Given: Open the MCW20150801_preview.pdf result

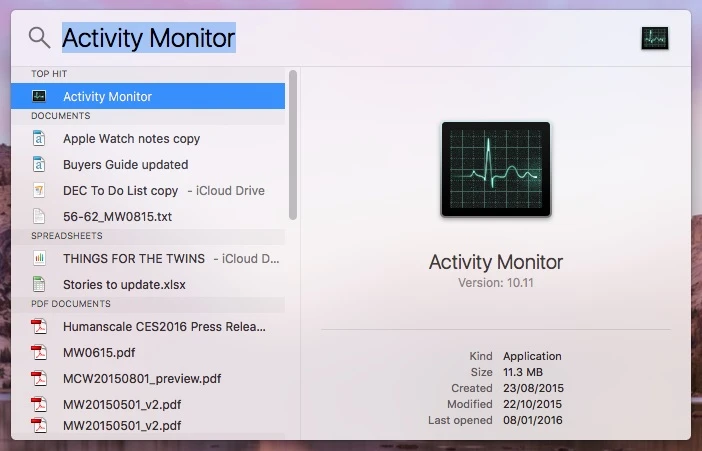Looking at the screenshot, I should click(x=141, y=378).
